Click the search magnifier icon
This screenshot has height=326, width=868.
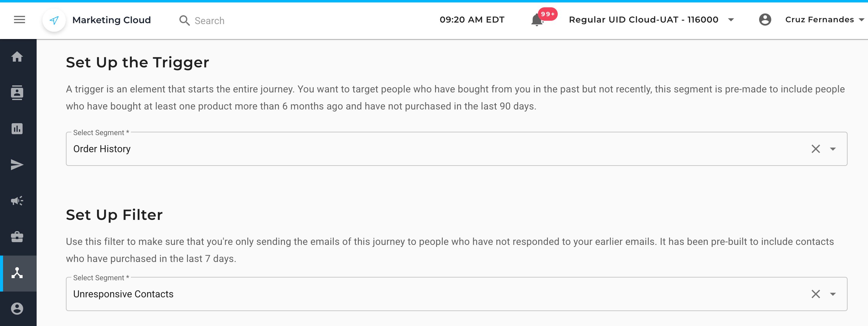pos(184,20)
